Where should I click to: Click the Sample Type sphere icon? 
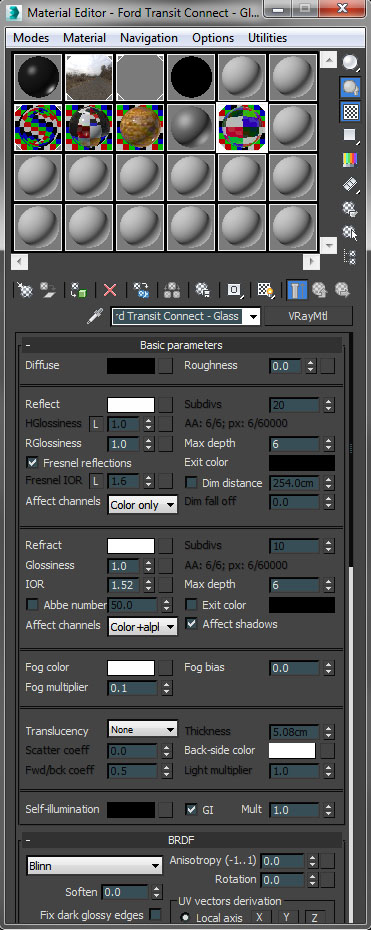[x=350, y=62]
